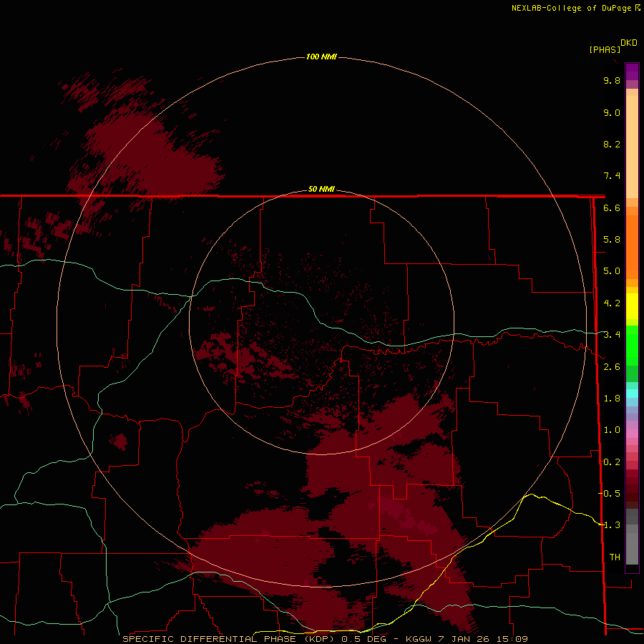Click the 5.0 legend value
This screenshot has height=644, width=644.
pyautogui.click(x=612, y=271)
